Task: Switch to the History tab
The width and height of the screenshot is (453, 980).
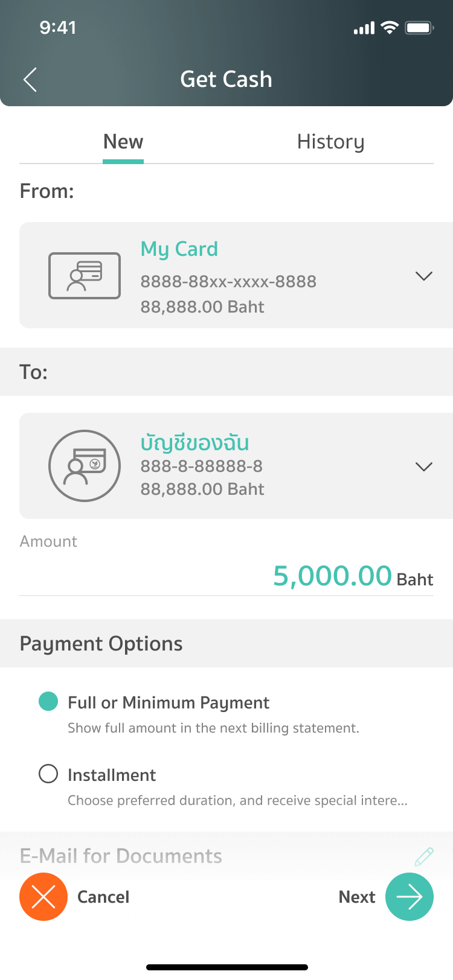Action: (x=330, y=142)
